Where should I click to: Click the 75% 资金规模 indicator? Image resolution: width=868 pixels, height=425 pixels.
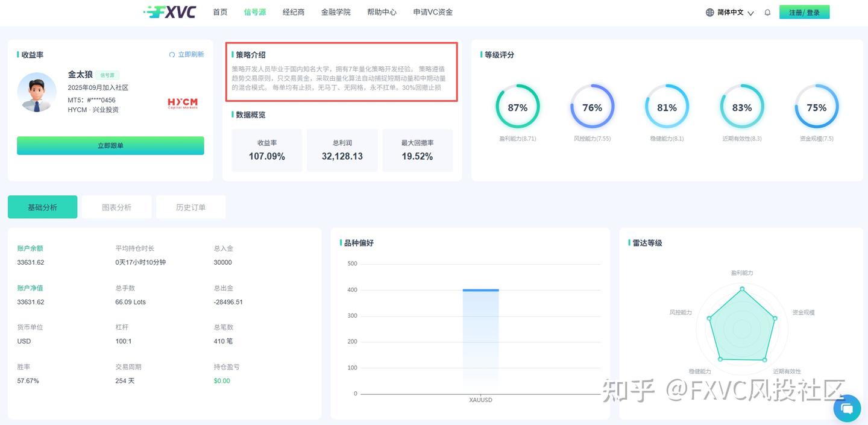point(816,107)
